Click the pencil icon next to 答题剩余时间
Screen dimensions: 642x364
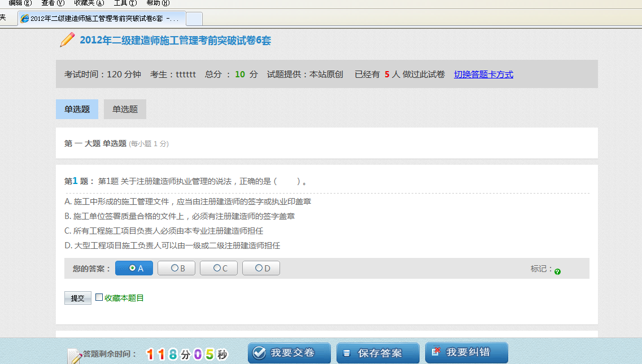click(x=73, y=353)
